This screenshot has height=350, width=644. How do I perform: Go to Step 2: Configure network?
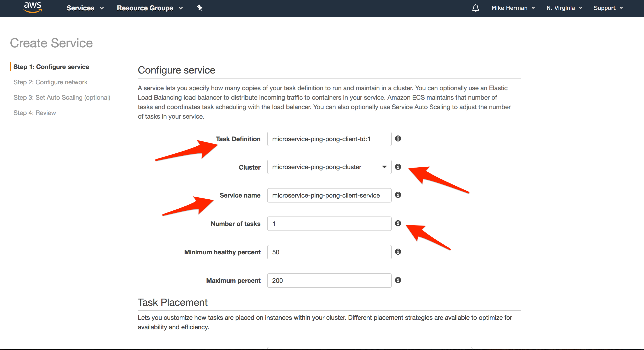tap(50, 82)
